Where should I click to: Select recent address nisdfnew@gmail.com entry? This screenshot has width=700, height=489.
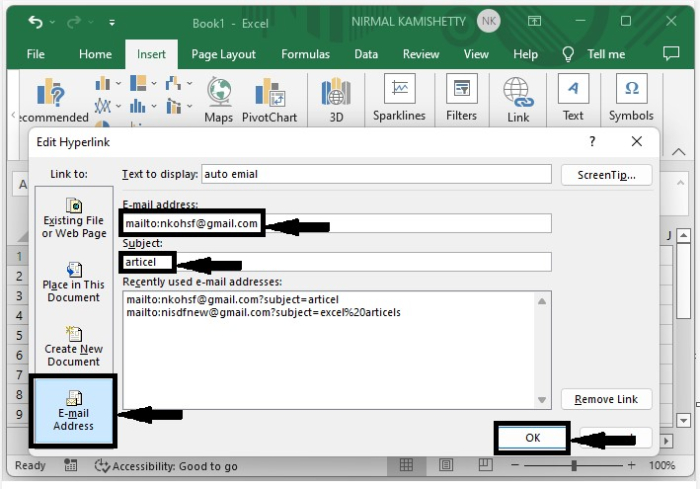click(263, 312)
